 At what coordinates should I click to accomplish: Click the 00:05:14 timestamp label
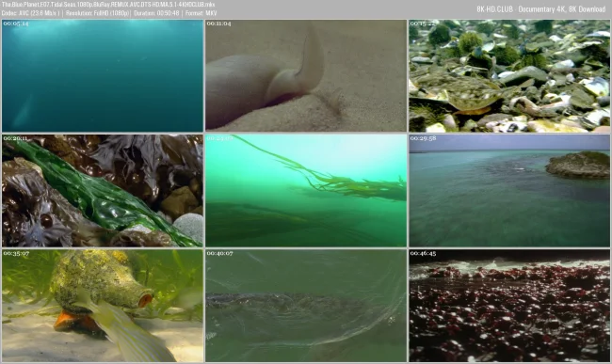click(16, 24)
